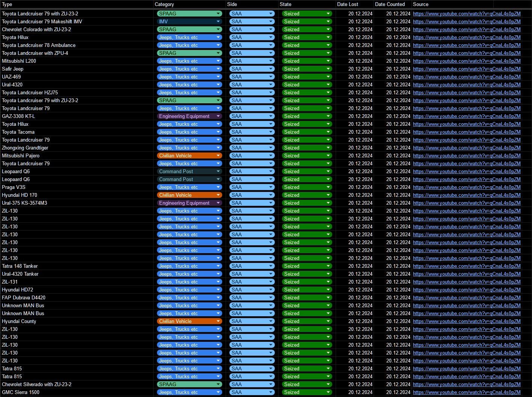The width and height of the screenshot is (532, 397).
Task: Open Side dropdown for Safir Jeep row
Action: point(252,69)
